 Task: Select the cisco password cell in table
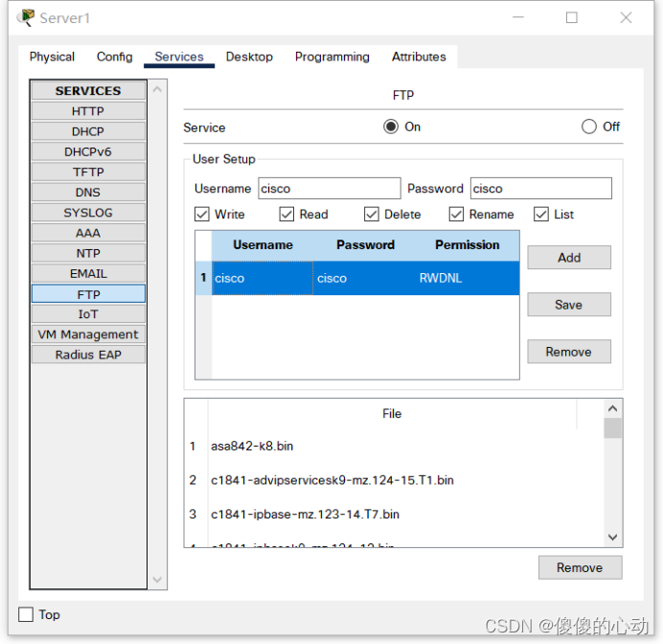coord(365,278)
